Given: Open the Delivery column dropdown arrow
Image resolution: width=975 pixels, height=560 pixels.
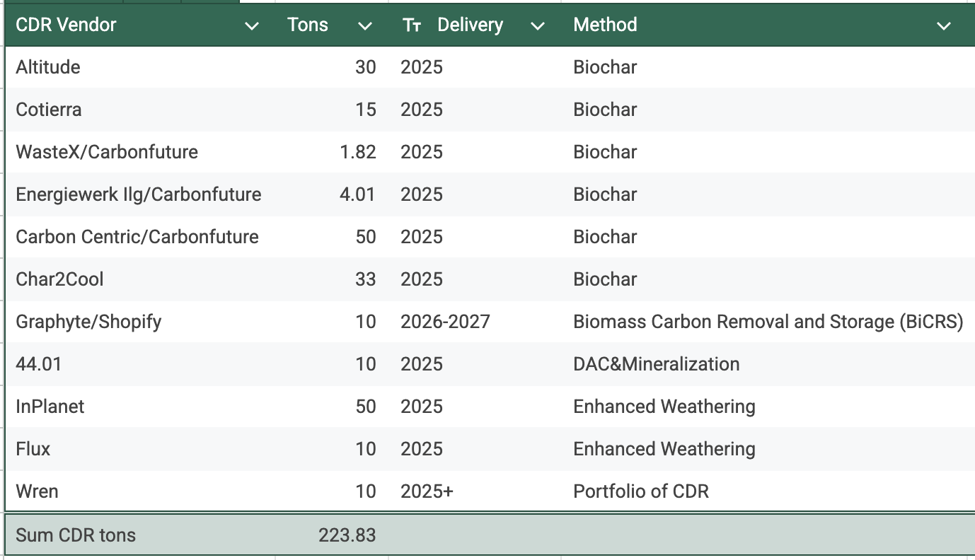Looking at the screenshot, I should coord(538,26).
